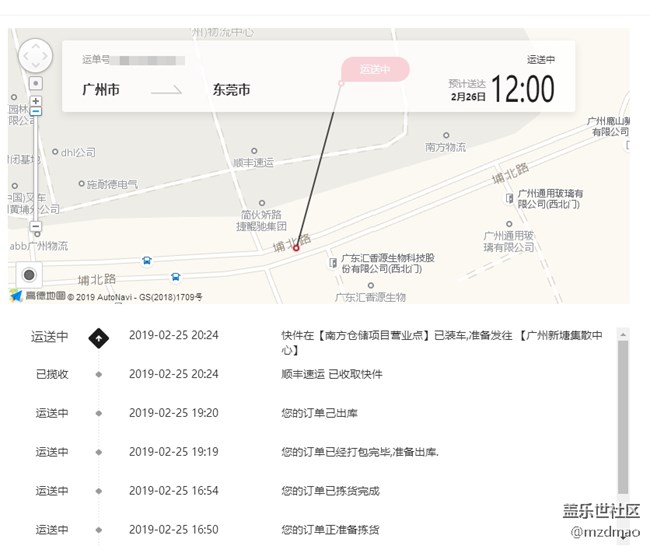Screen dimensions: 650x553
Task: Click the 简伙娇路捷昵驰集团 map point
Action: 262,203
